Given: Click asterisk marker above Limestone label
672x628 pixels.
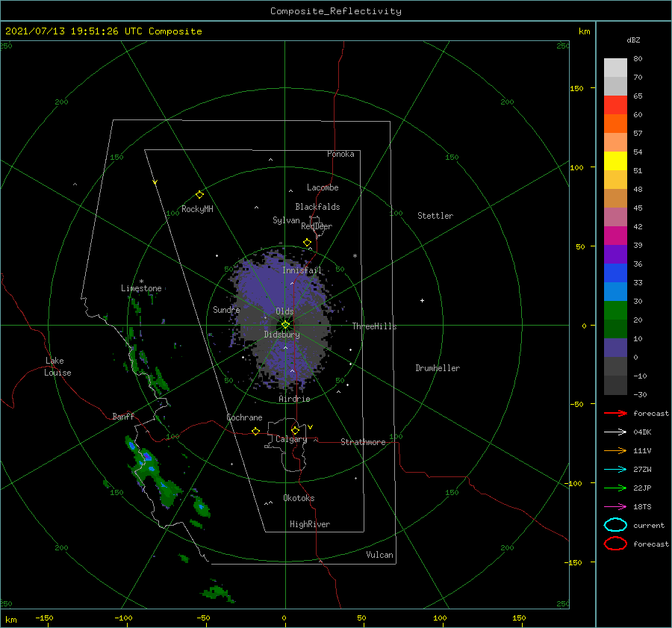Looking at the screenshot, I should [141, 282].
